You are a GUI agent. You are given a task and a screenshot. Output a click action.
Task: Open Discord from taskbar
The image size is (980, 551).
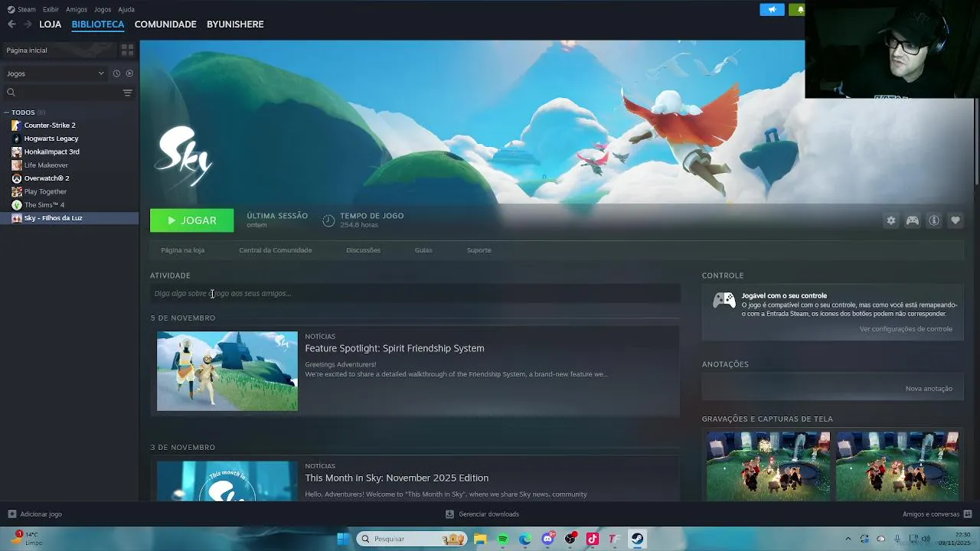(547, 539)
